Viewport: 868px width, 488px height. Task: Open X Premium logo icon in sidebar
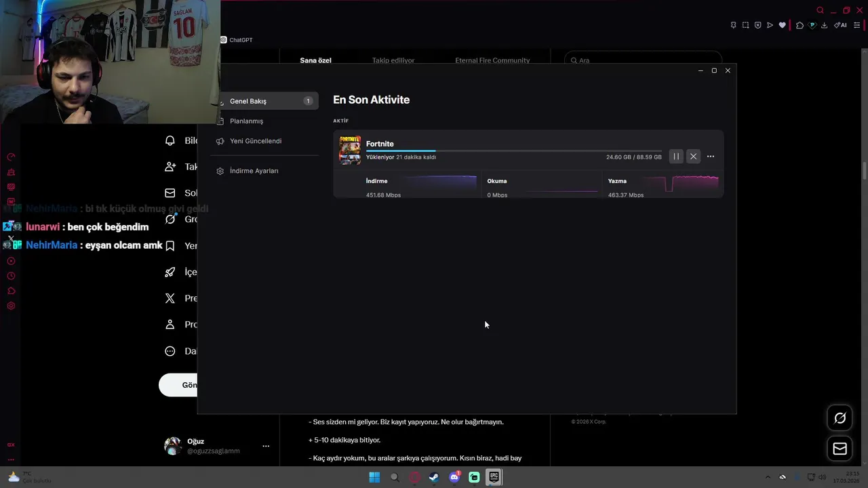170,298
